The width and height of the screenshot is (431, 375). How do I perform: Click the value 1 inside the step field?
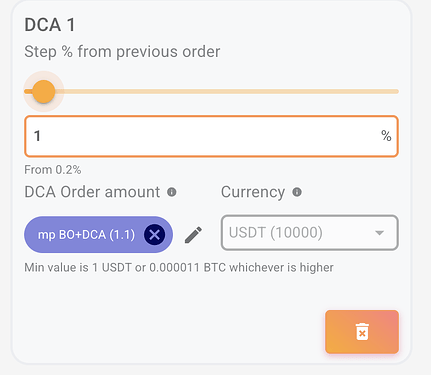pos(37,136)
